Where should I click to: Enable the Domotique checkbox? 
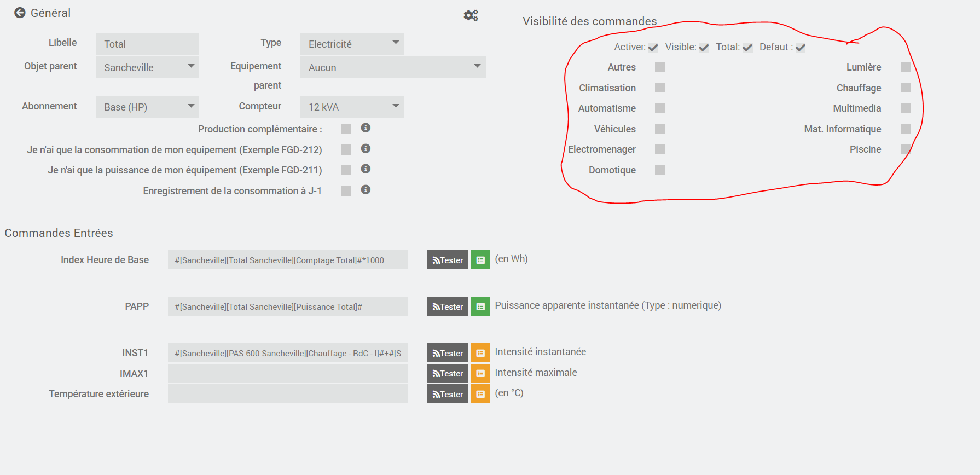click(x=660, y=170)
